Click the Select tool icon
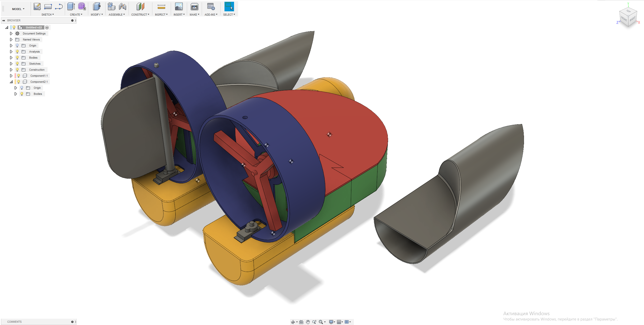Screen dimensions: 644x325 229,7
